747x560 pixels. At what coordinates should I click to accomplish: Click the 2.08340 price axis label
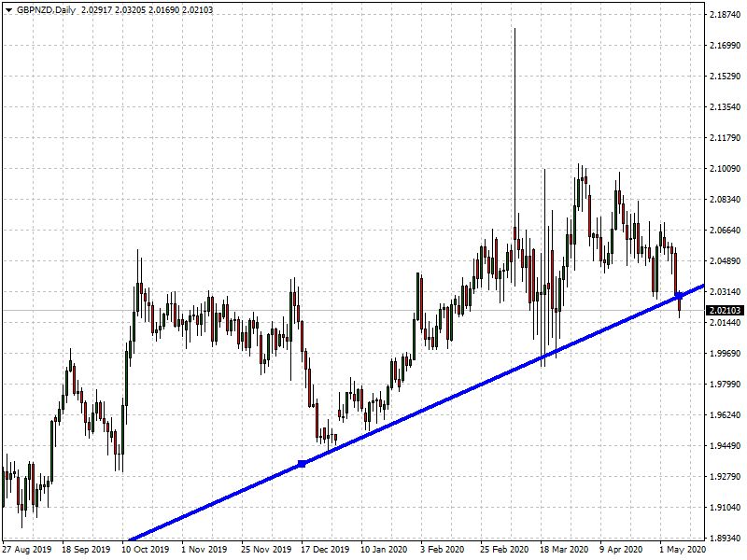[x=726, y=199]
